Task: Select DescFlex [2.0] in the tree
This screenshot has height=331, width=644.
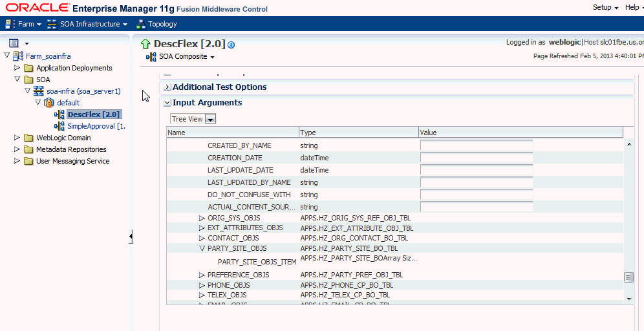Action: click(x=93, y=114)
